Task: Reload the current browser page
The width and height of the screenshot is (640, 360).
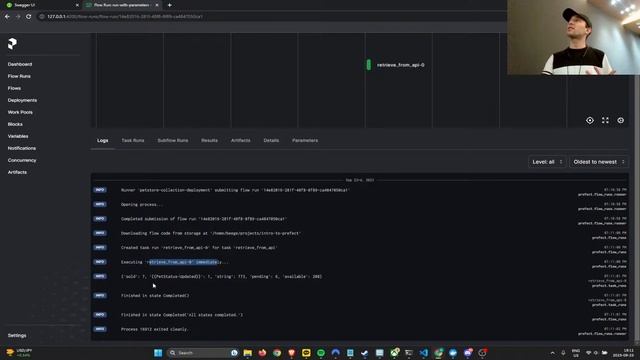Action: 29,17
